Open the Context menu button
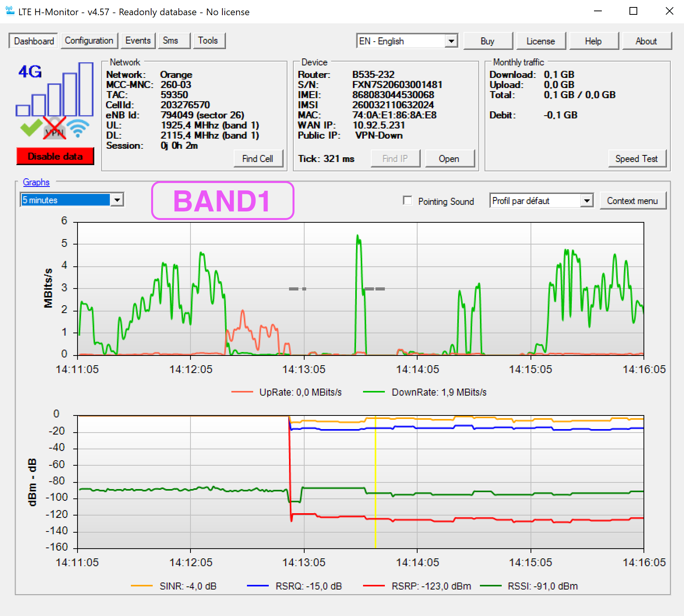 (633, 201)
